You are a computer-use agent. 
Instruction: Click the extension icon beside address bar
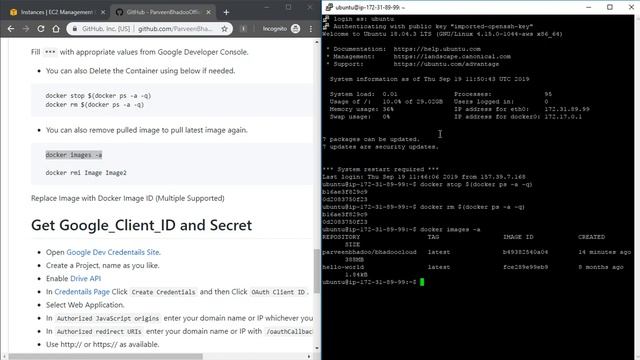[x=243, y=29]
